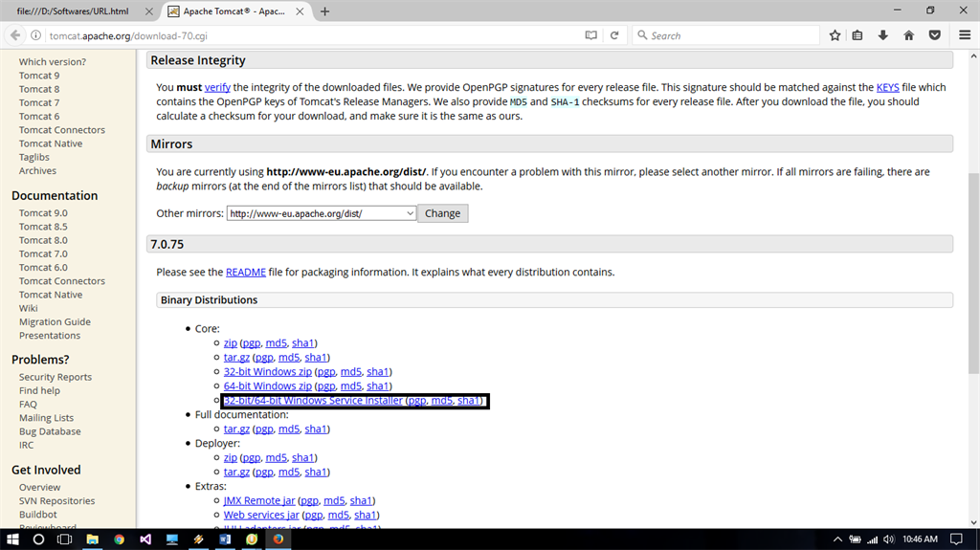Open Chrome from the taskbar

(119, 539)
